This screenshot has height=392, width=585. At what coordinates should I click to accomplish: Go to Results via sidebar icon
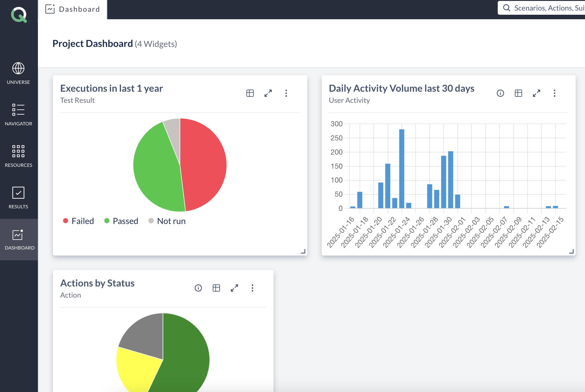(x=18, y=197)
